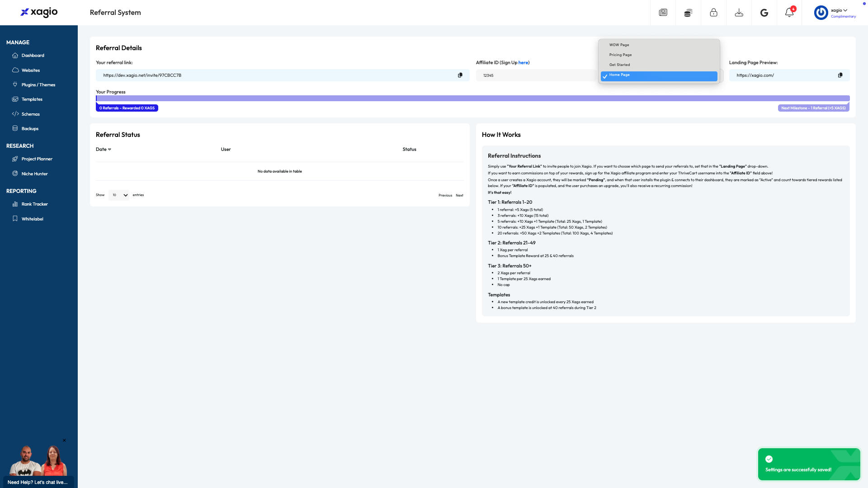Click the live chat support avatars
868x488 pixels.
[38, 460]
